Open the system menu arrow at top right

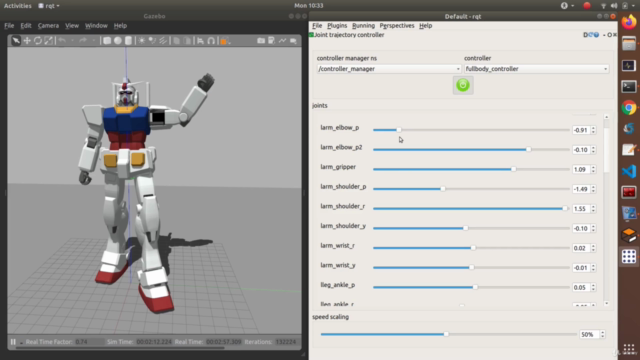(633, 6)
